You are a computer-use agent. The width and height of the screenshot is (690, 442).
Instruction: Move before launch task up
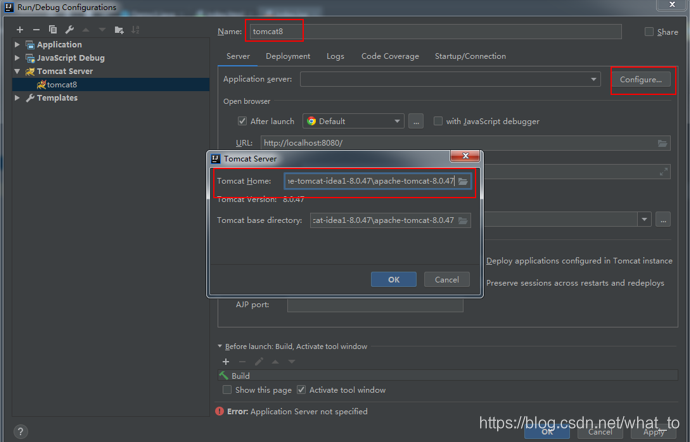click(x=275, y=361)
